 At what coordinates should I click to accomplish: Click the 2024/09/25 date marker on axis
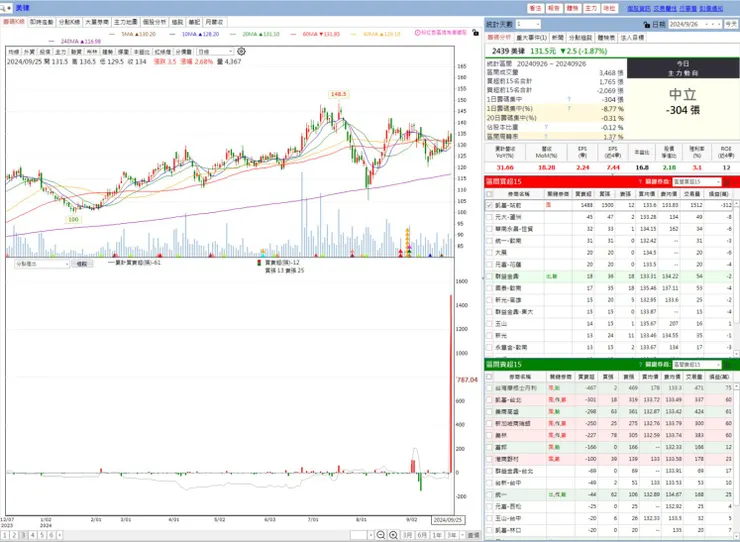pyautogui.click(x=448, y=520)
